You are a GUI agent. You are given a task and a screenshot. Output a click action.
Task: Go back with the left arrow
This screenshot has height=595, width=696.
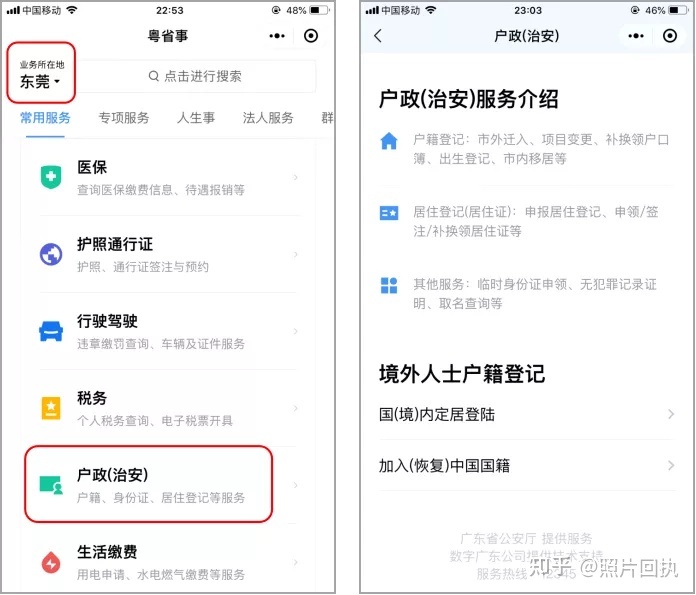coord(378,36)
